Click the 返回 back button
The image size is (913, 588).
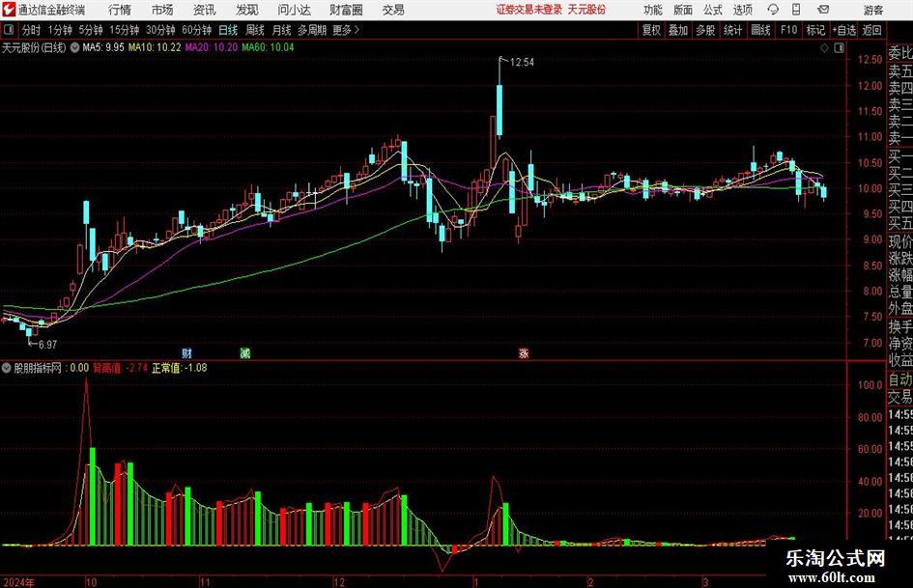click(x=871, y=30)
